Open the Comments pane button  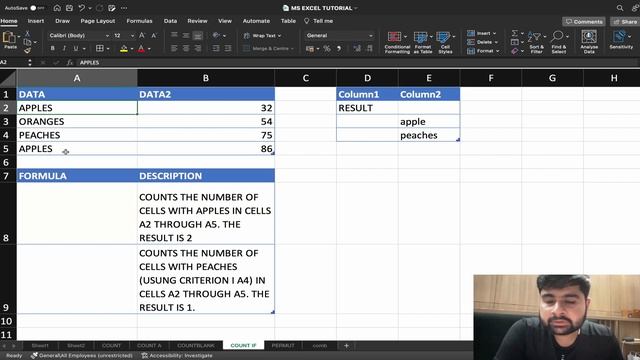click(584, 22)
